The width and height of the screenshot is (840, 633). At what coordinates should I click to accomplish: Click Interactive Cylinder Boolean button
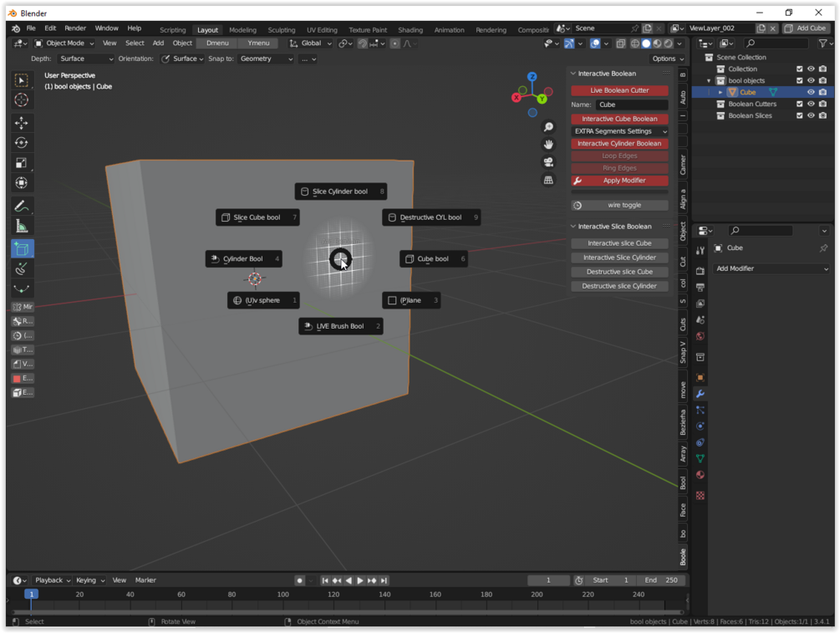(619, 144)
